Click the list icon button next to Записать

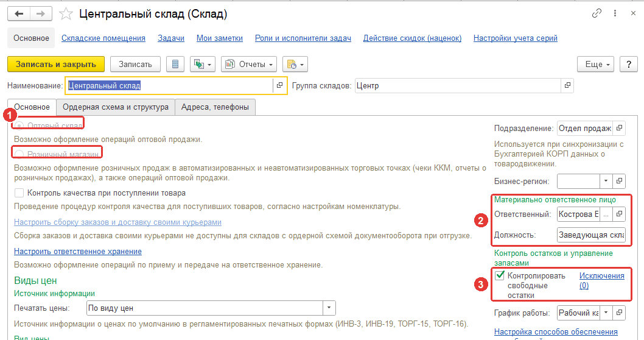click(175, 64)
